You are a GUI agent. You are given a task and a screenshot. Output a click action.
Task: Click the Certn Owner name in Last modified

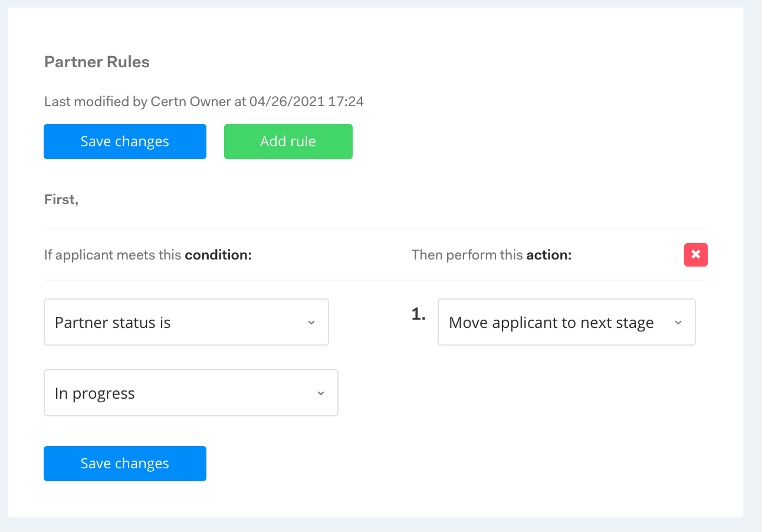pyautogui.click(x=190, y=101)
